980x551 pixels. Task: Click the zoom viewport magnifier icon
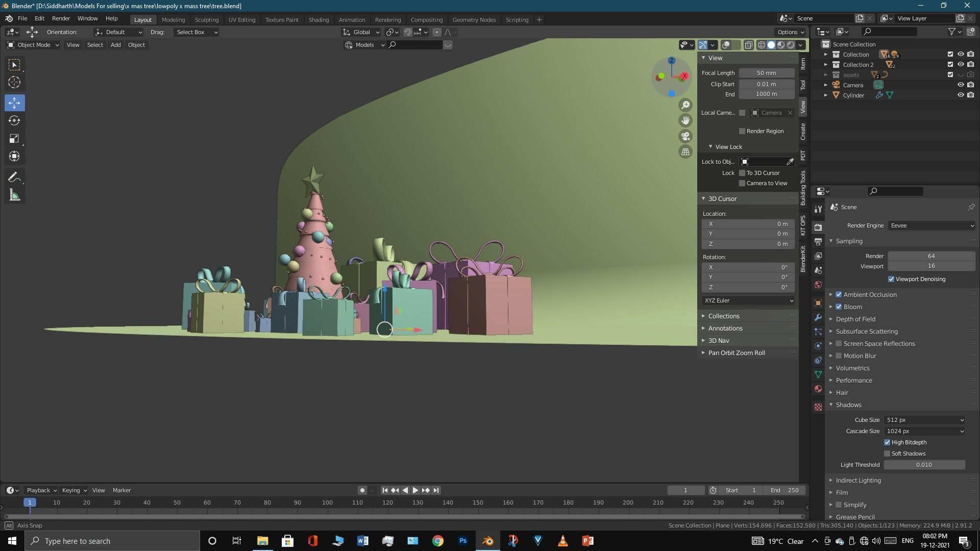(685, 105)
